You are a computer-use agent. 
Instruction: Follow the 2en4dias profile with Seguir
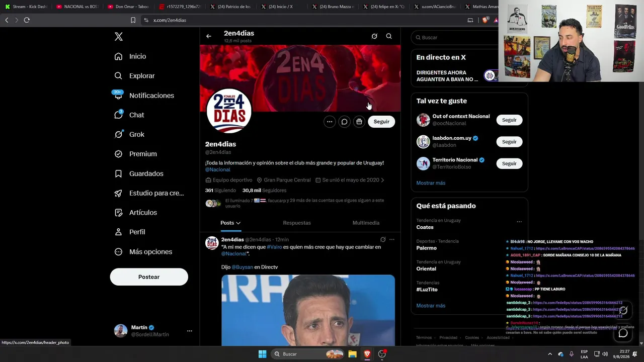coord(381,122)
